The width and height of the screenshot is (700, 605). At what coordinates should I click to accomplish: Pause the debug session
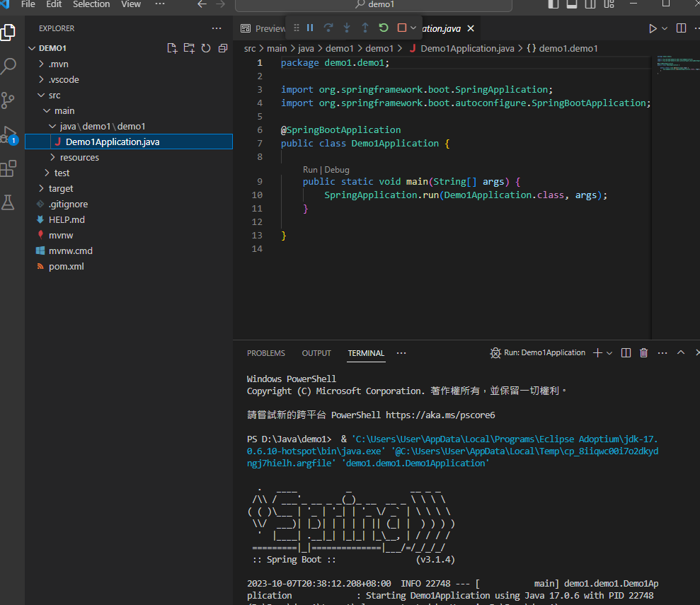click(x=309, y=28)
